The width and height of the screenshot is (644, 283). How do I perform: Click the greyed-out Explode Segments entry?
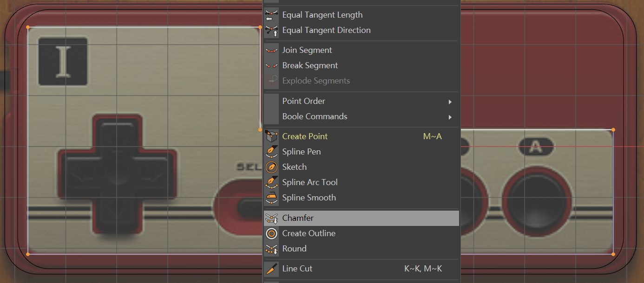click(361, 81)
